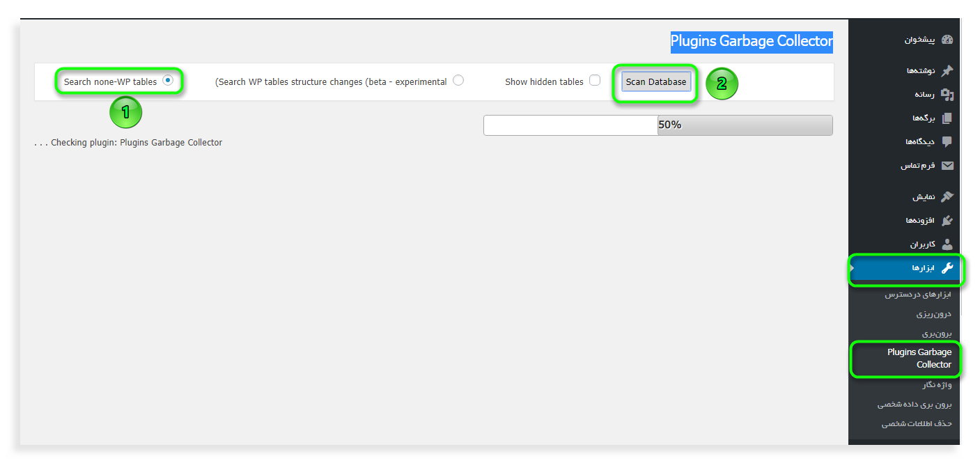Click the Comments bubble icon

pos(947,141)
